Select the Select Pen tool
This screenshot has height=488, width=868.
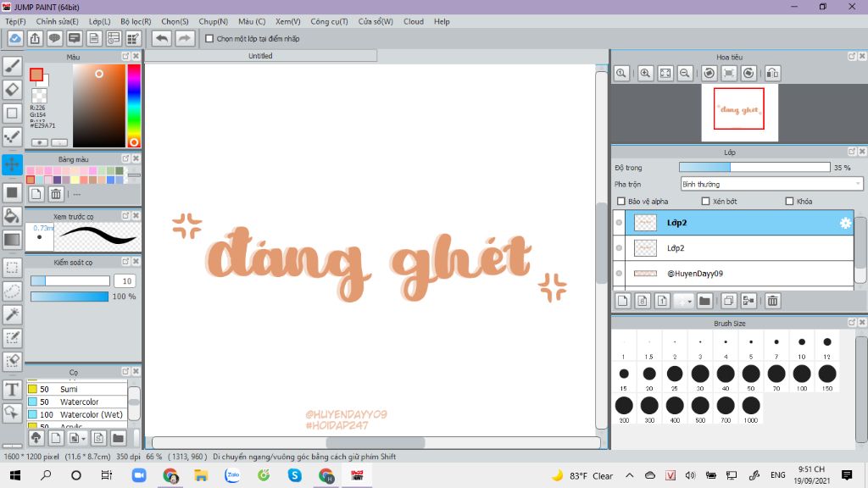[12, 337]
